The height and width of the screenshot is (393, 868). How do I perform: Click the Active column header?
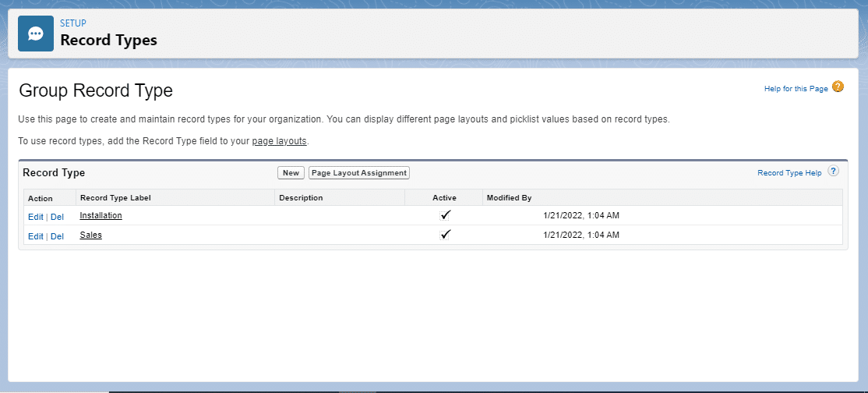(444, 197)
